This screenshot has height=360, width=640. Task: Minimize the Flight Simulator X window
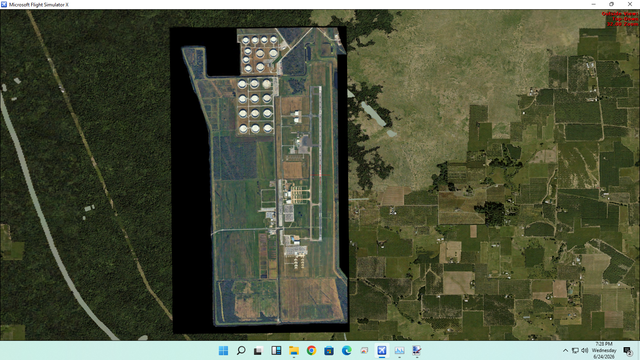593,4
